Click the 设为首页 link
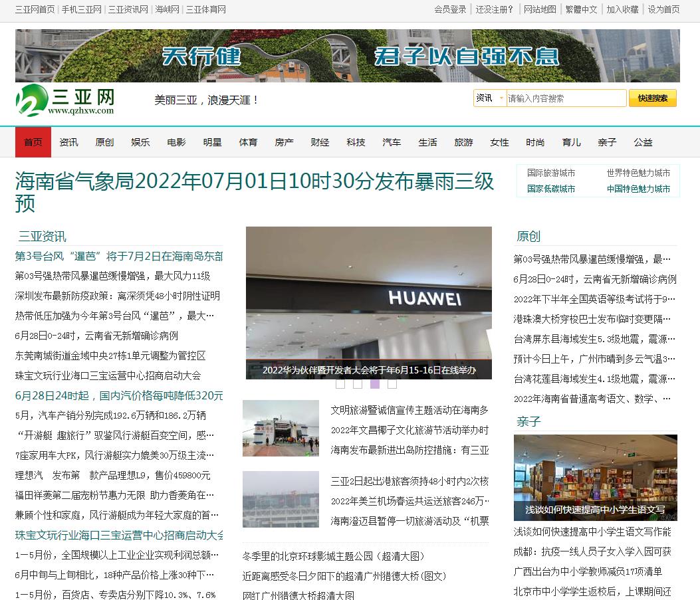Viewport: 700px width, 600px height. [664, 9]
